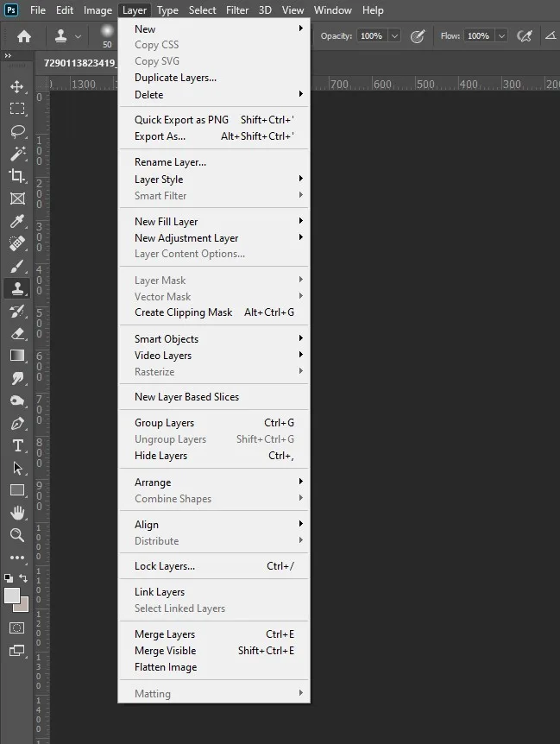Select the History Brush tool

(17, 312)
